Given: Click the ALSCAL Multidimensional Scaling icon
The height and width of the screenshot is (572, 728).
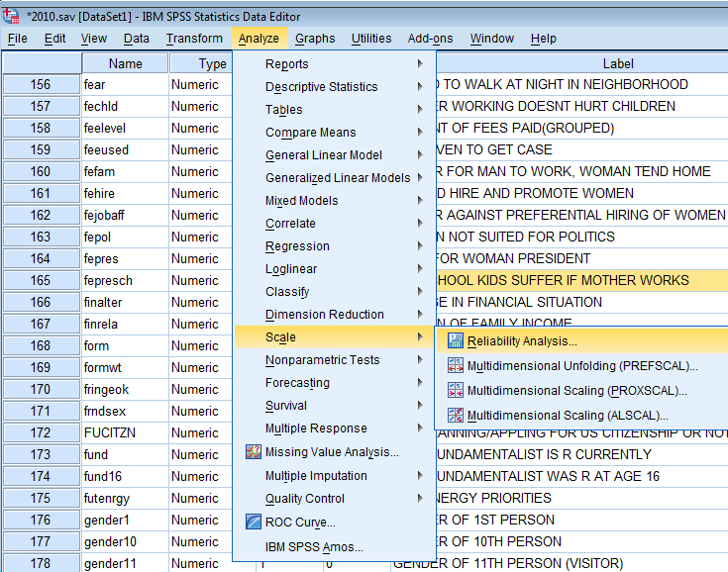Looking at the screenshot, I should click(x=456, y=416).
